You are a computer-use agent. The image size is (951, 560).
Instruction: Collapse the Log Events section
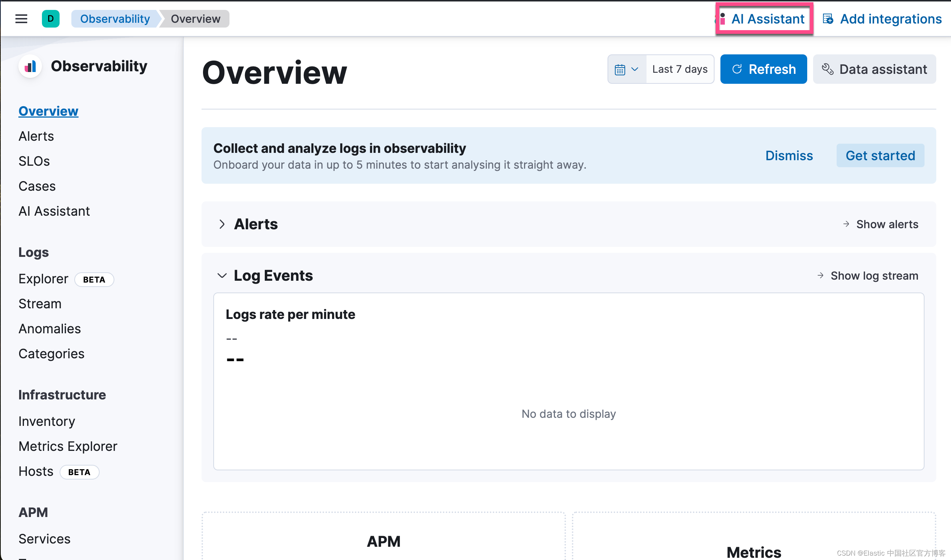[222, 276]
